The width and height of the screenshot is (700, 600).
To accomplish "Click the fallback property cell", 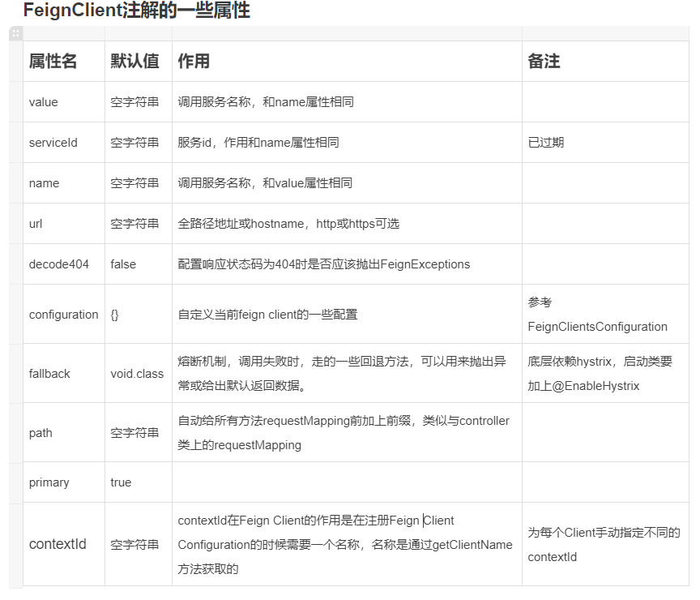I will (48, 374).
